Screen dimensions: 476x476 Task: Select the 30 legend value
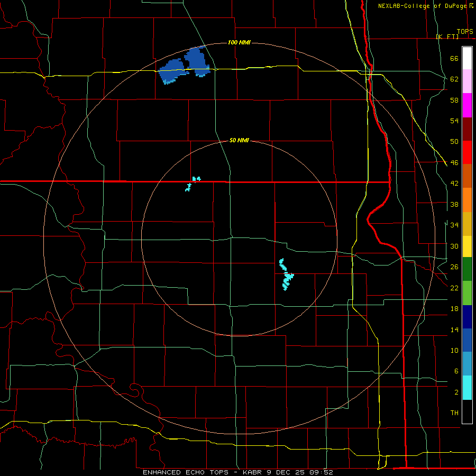(x=454, y=246)
